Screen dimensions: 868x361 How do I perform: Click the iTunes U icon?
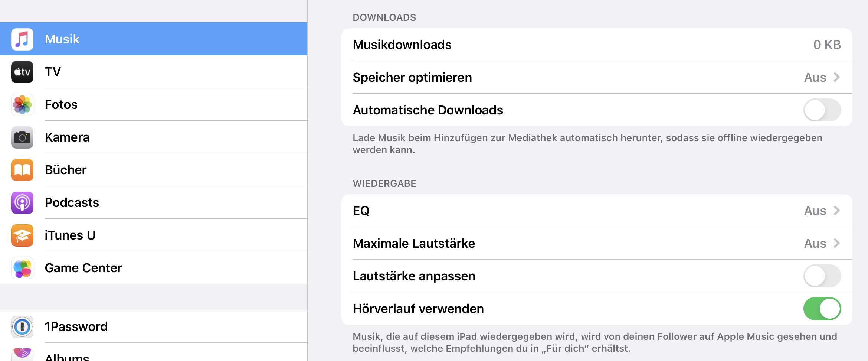click(x=22, y=235)
